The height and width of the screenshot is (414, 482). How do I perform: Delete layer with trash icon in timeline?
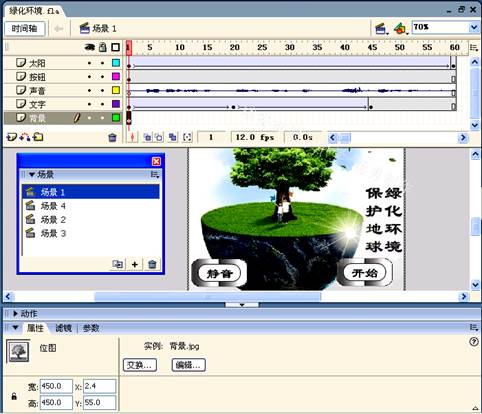tap(113, 137)
